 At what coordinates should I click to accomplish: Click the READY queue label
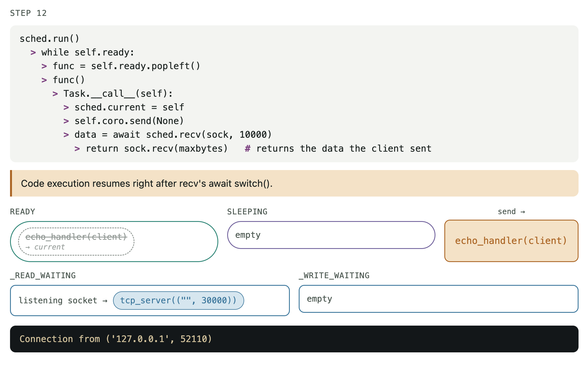point(23,212)
